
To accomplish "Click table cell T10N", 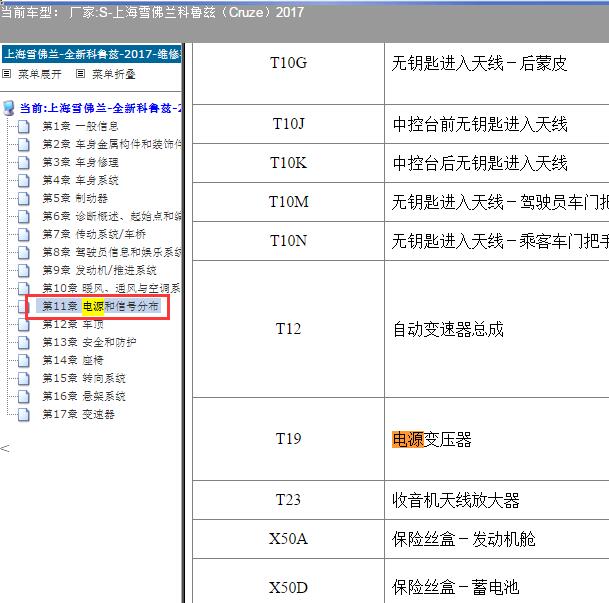I will click(x=288, y=241).
